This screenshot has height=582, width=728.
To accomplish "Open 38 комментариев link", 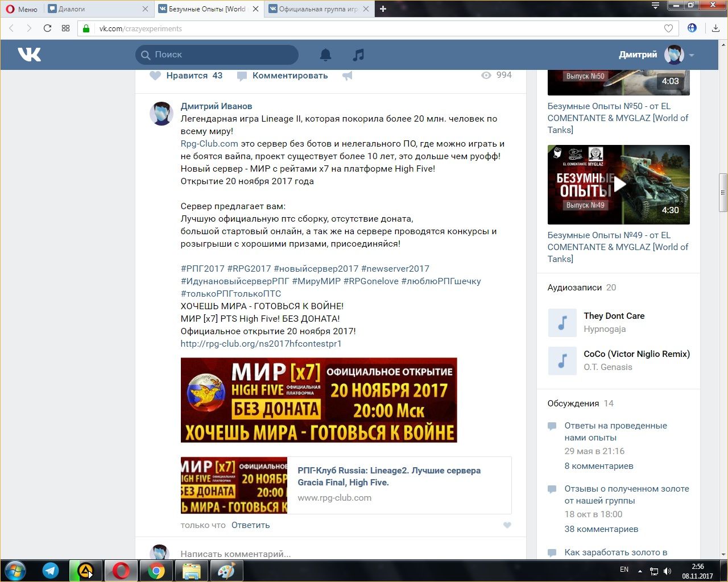I will [x=601, y=529].
